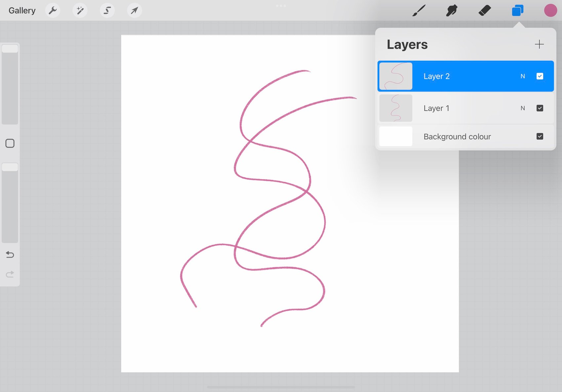Screen dimensions: 562x392
Task: Open blend mode N for Layer 2
Action: pyautogui.click(x=523, y=76)
